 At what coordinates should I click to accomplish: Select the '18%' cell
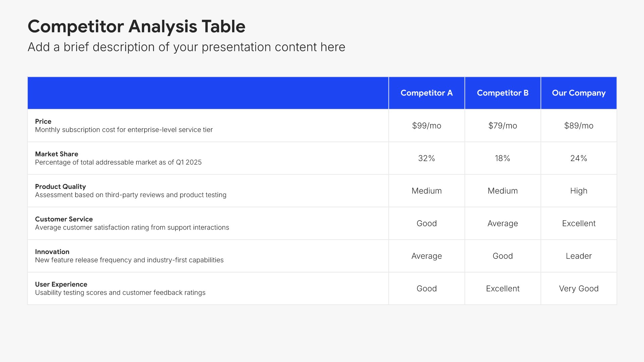point(503,158)
